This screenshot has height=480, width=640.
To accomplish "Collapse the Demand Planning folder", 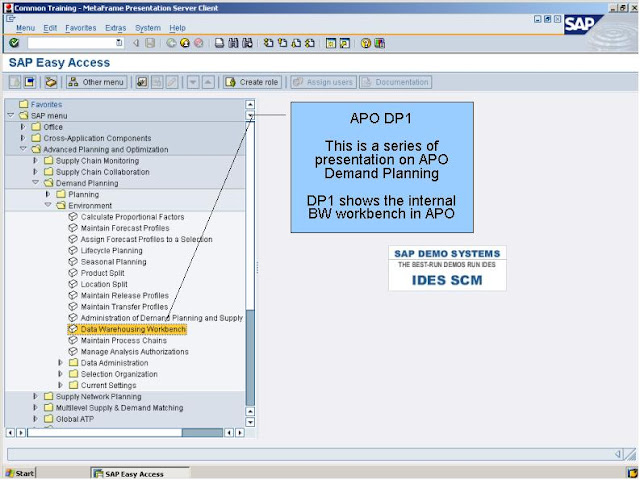I will [36, 182].
